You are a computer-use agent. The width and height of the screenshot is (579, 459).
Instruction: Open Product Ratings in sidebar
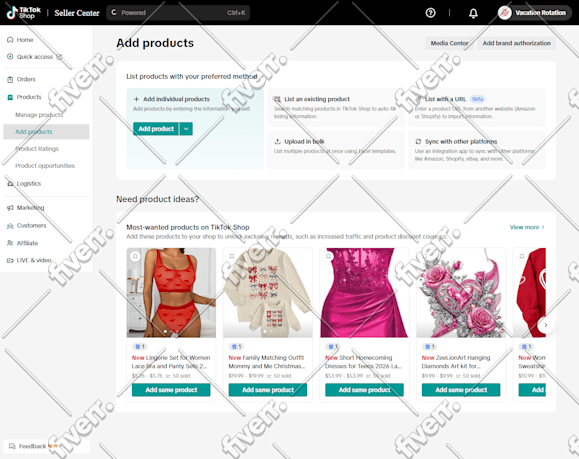[37, 149]
